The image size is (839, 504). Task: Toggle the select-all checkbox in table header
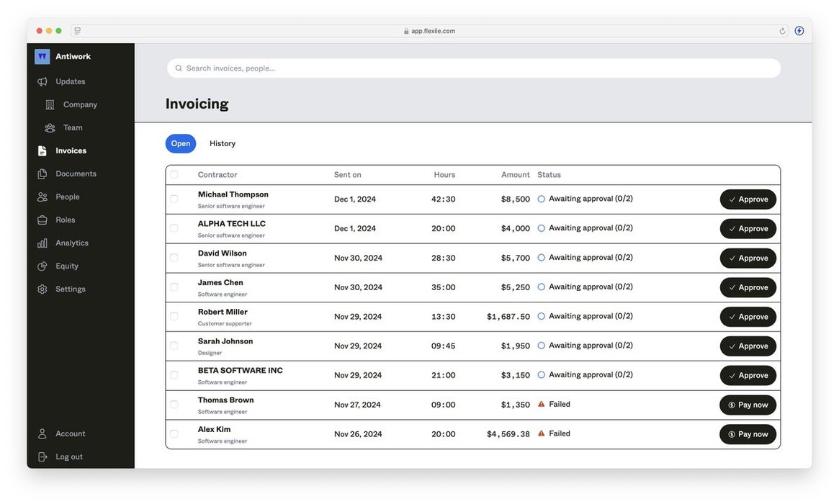174,174
